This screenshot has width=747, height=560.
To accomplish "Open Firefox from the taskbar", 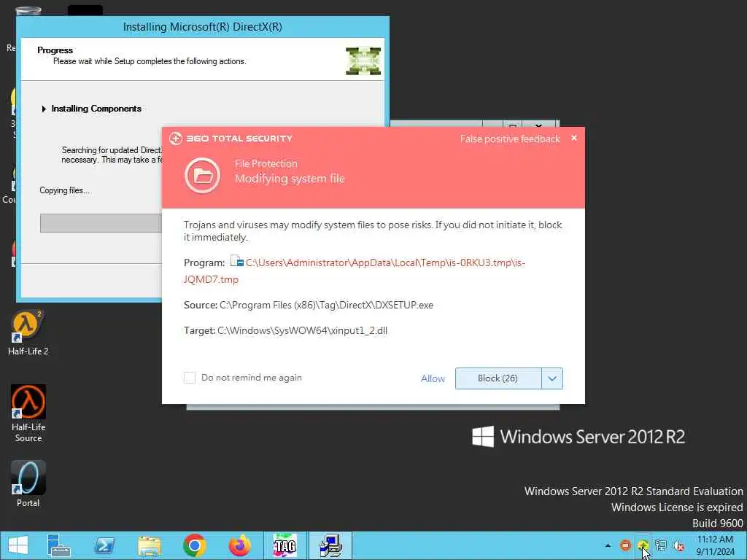I will point(239,545).
